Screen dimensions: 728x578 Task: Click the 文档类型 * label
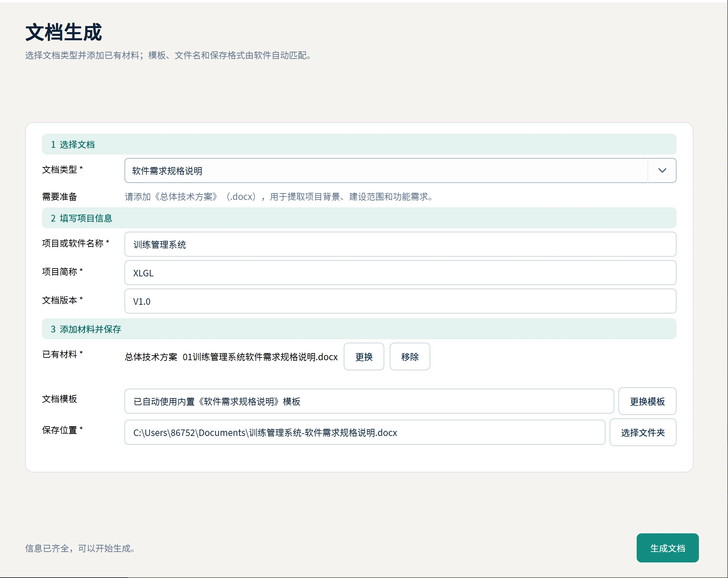pyautogui.click(x=62, y=169)
